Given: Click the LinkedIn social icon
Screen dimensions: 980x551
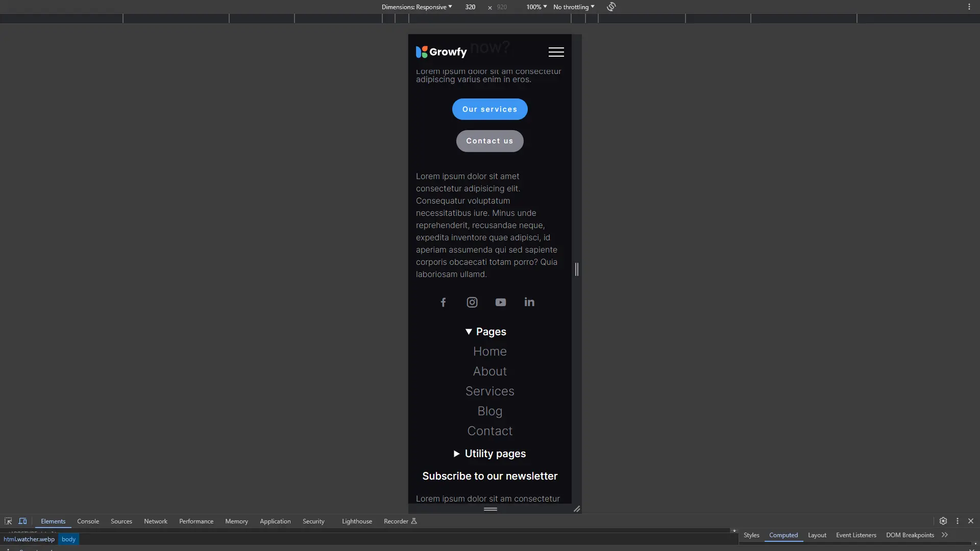Looking at the screenshot, I should 529,302.
